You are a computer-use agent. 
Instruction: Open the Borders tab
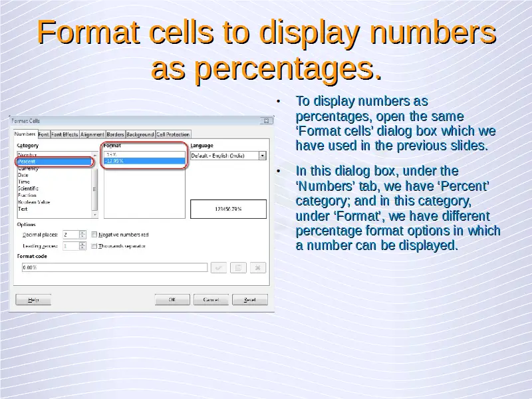coord(115,134)
